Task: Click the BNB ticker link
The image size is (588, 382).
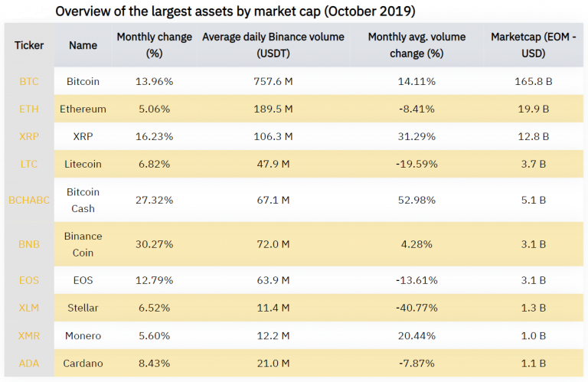Action: click(28, 244)
